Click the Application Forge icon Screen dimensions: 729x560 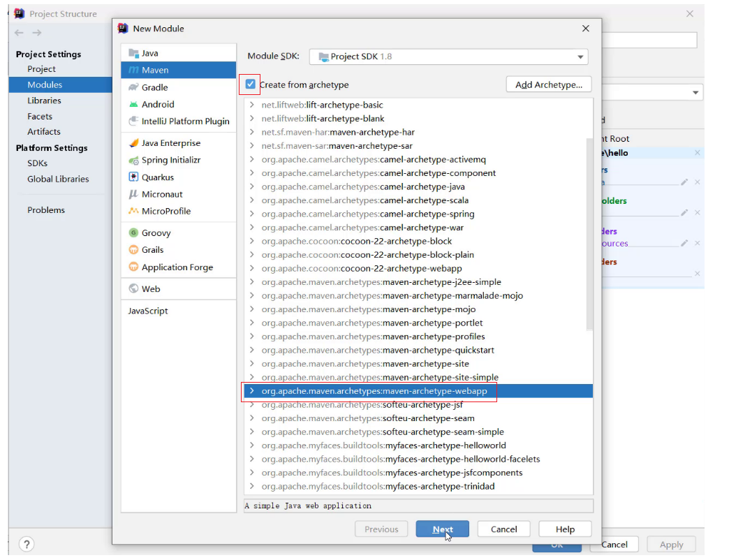(x=133, y=267)
